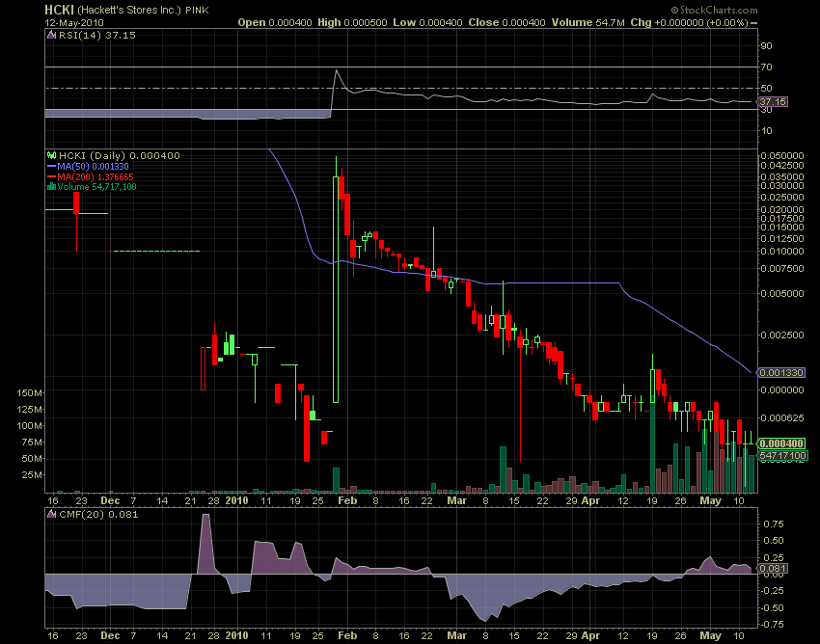Image resolution: width=820 pixels, height=644 pixels.
Task: Click the 12-May-2010 chart date
Action: [x=74, y=22]
